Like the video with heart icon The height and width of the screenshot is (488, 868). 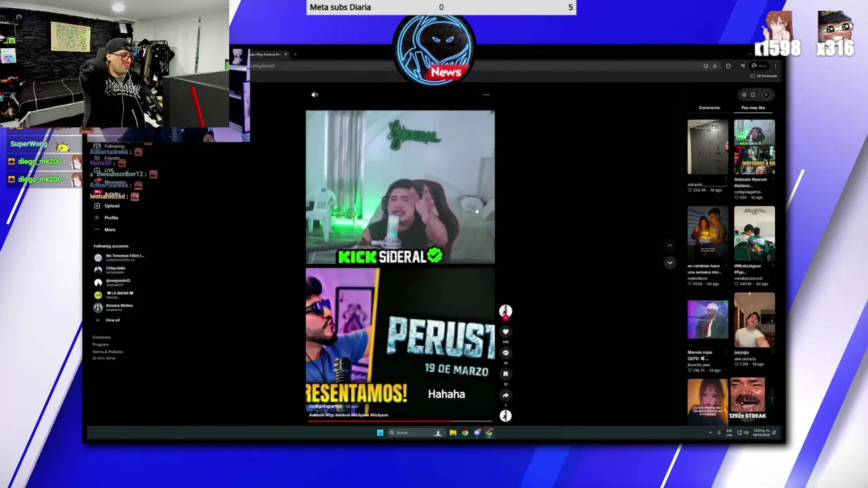(505, 332)
